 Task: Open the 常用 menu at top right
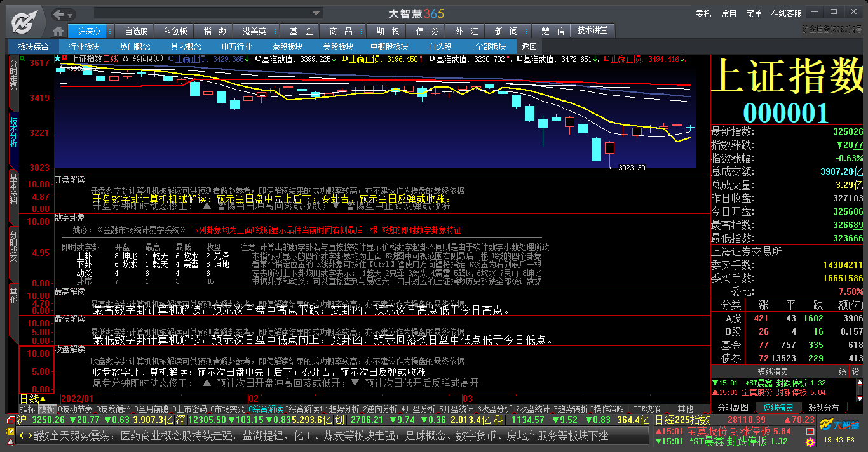729,13
